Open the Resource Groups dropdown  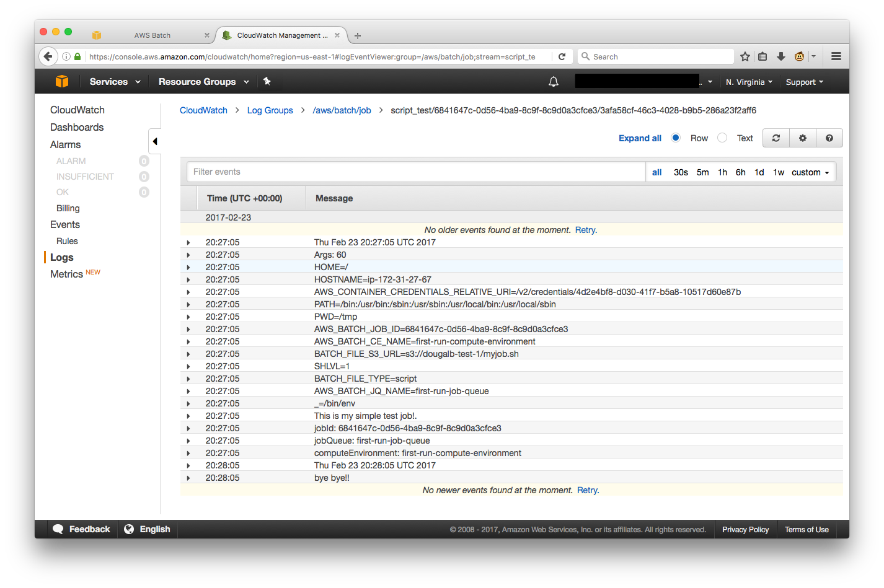[204, 82]
